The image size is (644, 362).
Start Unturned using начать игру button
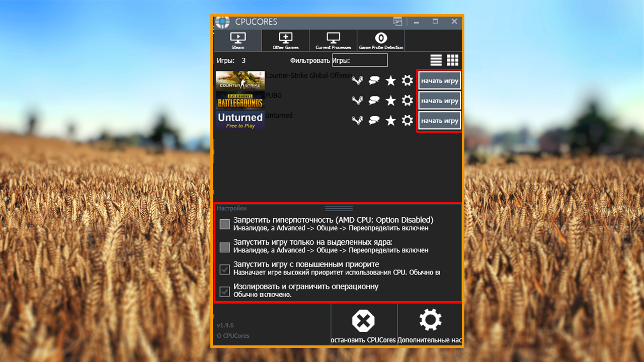point(440,121)
